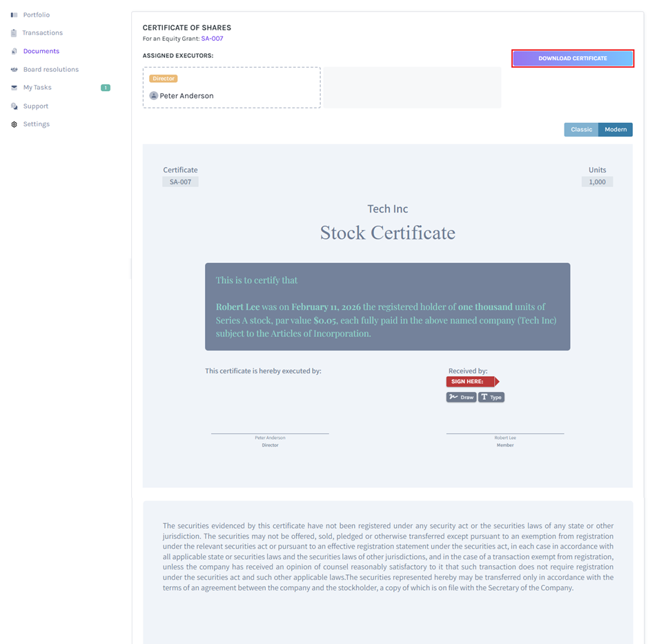Click the Director role badge
The width and height of the screenshot is (648, 644).
pyautogui.click(x=163, y=78)
